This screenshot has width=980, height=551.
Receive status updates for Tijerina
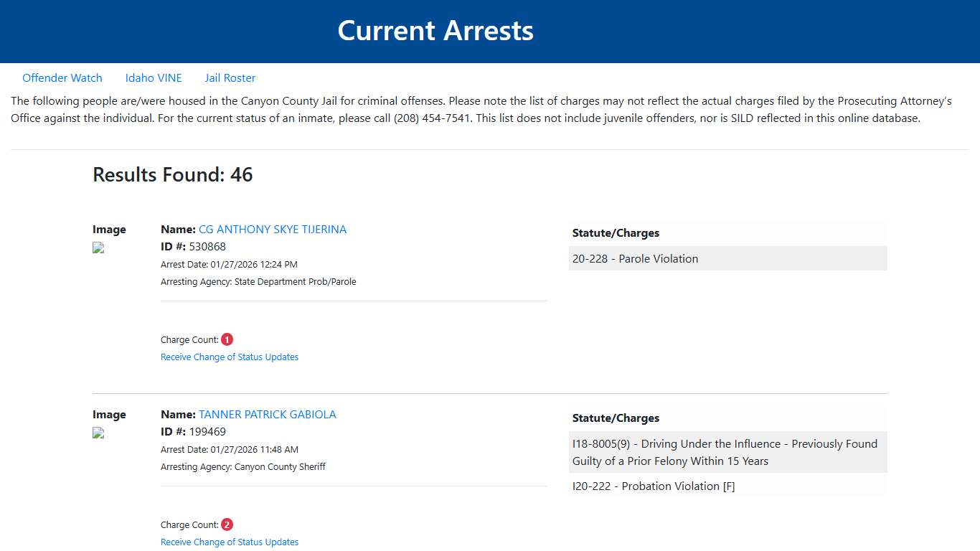coord(230,357)
